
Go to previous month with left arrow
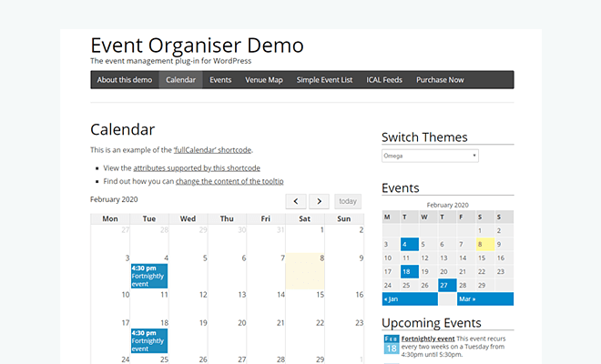tap(296, 201)
